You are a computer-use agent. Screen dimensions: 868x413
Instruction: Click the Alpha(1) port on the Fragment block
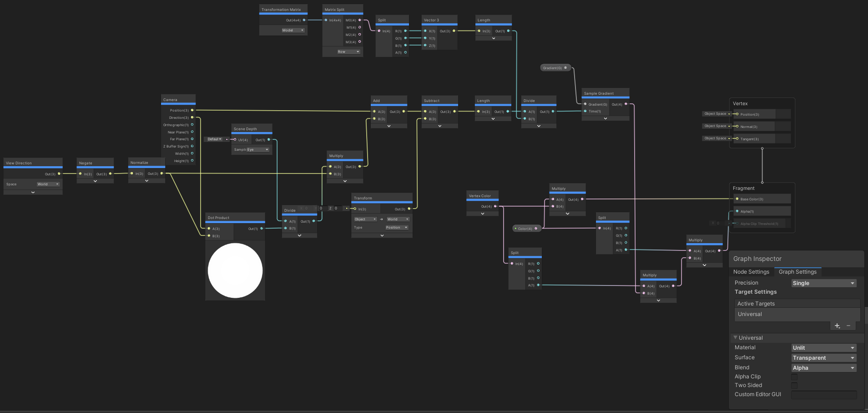737,211
